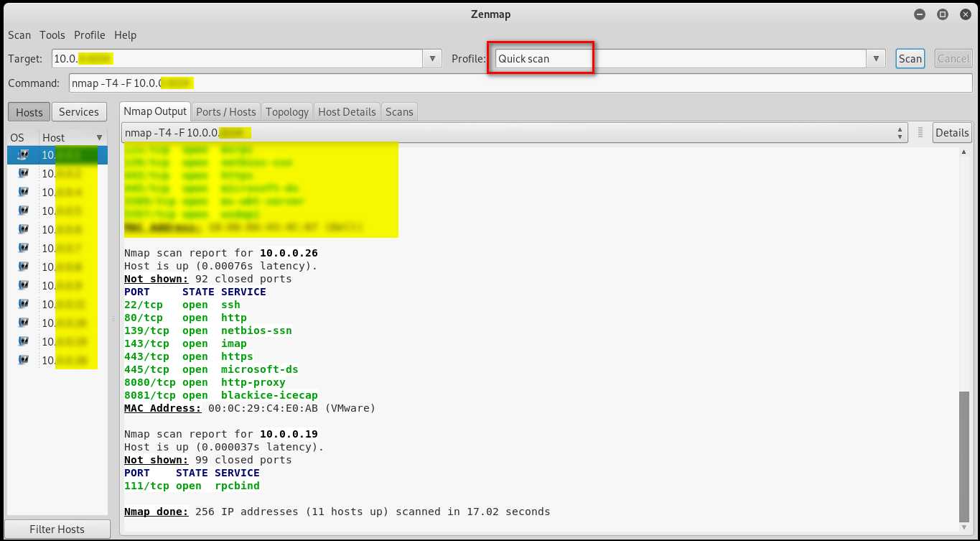Click the '445/tcp open microsoft-ds' line
Viewport: 980px width, 541px height.
coord(211,369)
